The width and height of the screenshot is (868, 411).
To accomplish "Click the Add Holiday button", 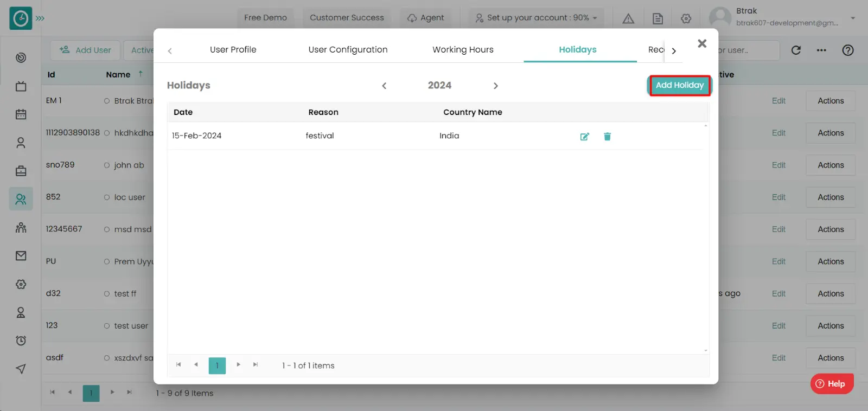I will point(679,85).
